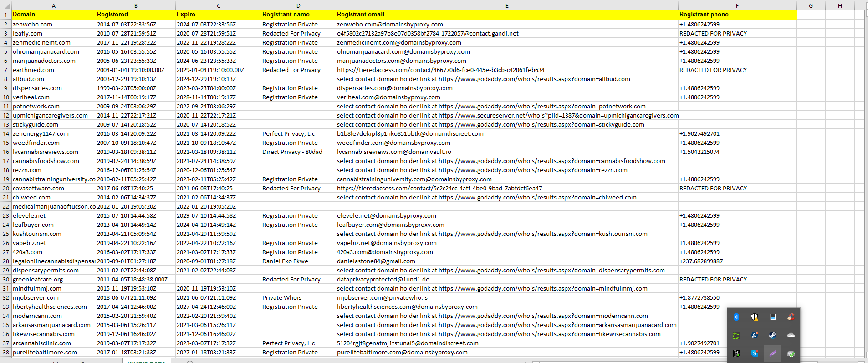Select the dispensaries.com cell
The height and width of the screenshot is (363, 868).
pos(54,88)
